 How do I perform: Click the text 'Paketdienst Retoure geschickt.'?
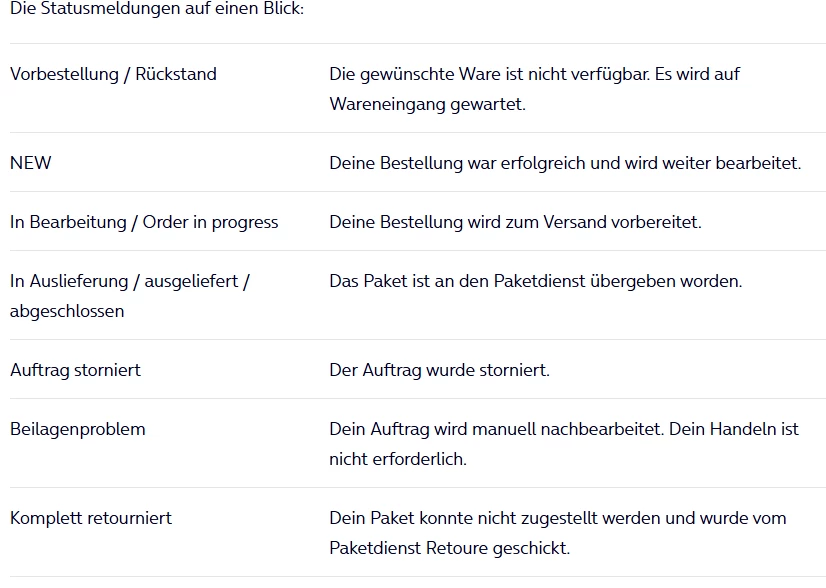(449, 548)
